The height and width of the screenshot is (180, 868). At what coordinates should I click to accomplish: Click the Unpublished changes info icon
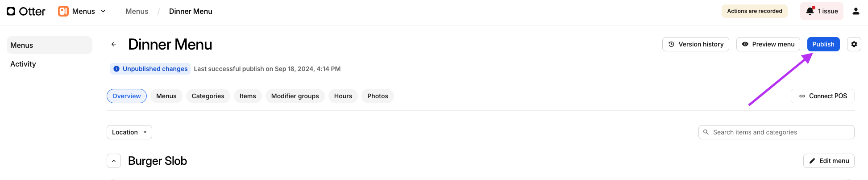[x=116, y=69]
